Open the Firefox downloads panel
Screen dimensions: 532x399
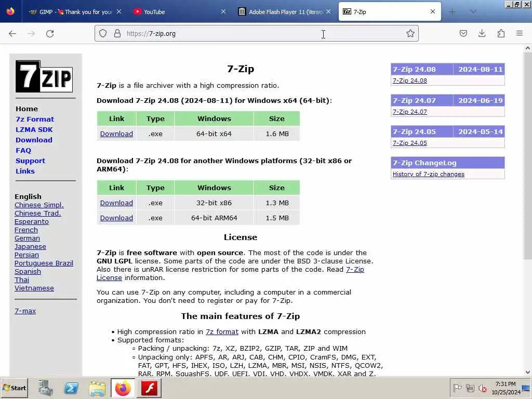(x=482, y=33)
